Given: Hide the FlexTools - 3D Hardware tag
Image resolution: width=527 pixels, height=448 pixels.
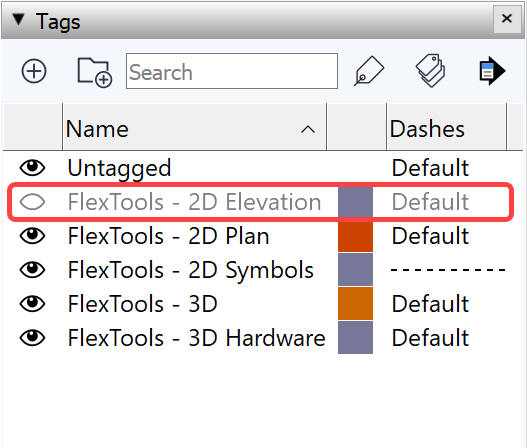Looking at the screenshot, I should tap(32, 337).
